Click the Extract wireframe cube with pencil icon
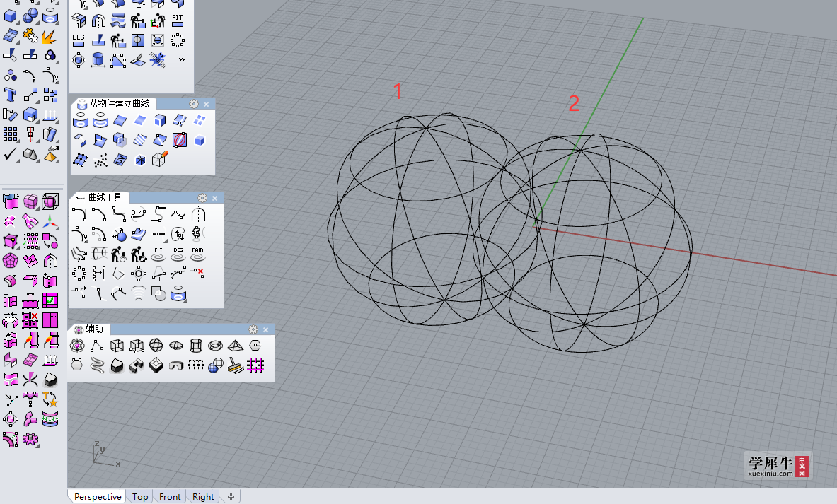The height and width of the screenshot is (504, 837). (160, 159)
